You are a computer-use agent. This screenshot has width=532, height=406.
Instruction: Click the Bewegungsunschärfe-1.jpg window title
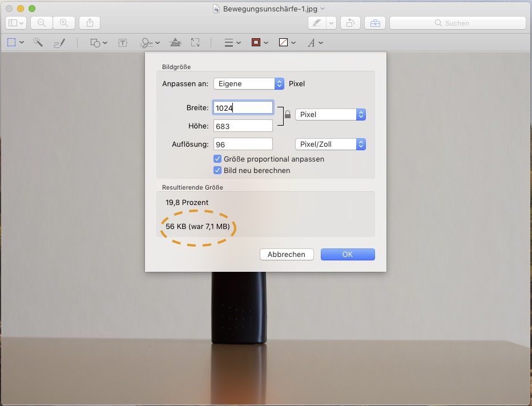pos(270,9)
